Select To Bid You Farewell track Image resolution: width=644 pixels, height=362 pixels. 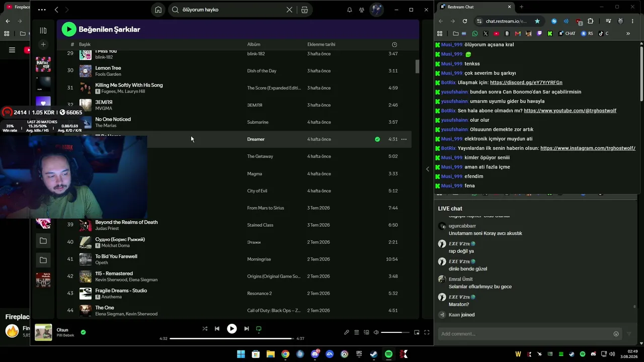[116, 256]
